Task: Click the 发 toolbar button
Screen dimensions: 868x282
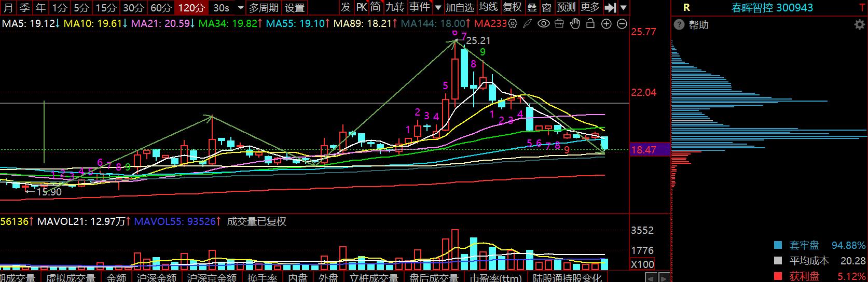Action: (x=346, y=7)
